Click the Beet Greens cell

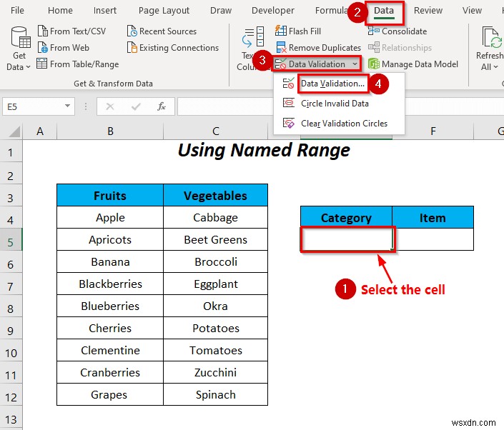click(x=216, y=239)
